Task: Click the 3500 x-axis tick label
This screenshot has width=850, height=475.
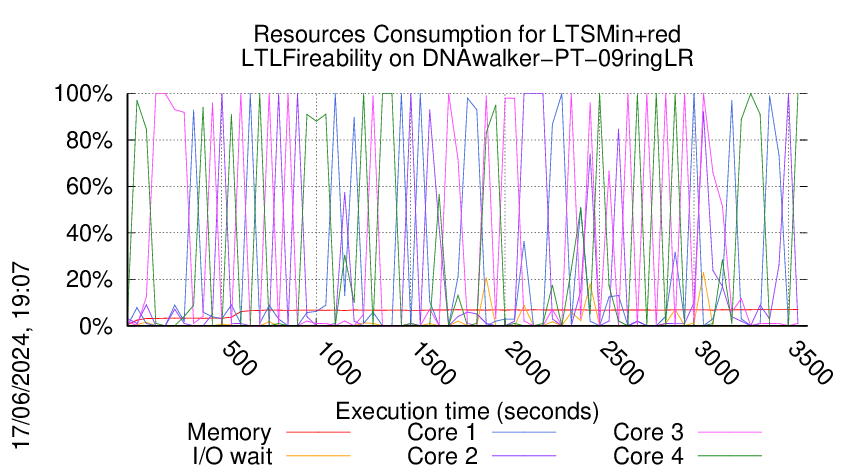Action: tap(810, 363)
